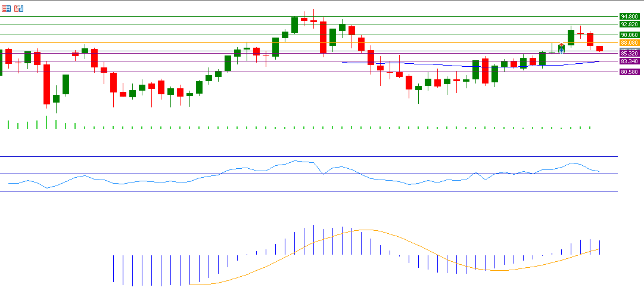Toggle the one-click trading panel icon

tap(19, 8)
